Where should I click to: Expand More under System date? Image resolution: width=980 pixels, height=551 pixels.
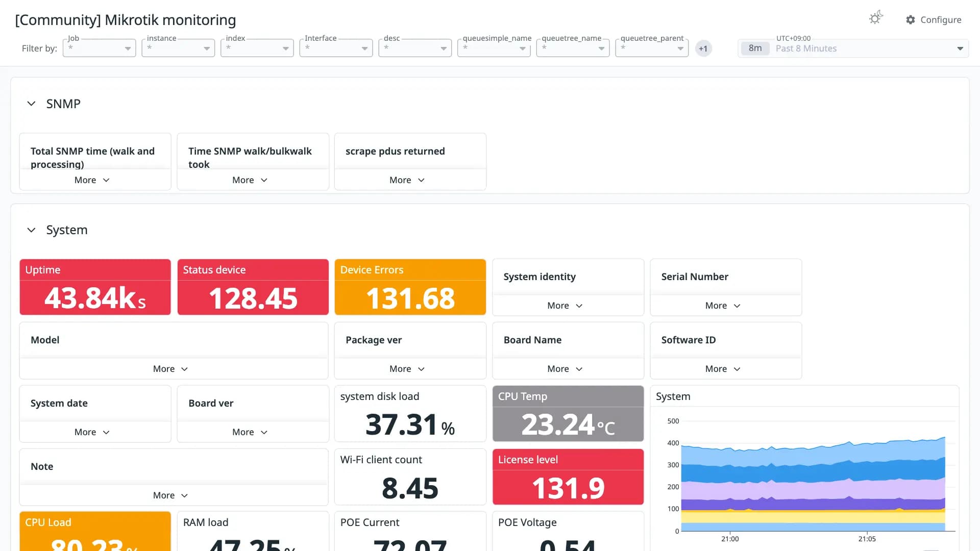[x=92, y=432]
